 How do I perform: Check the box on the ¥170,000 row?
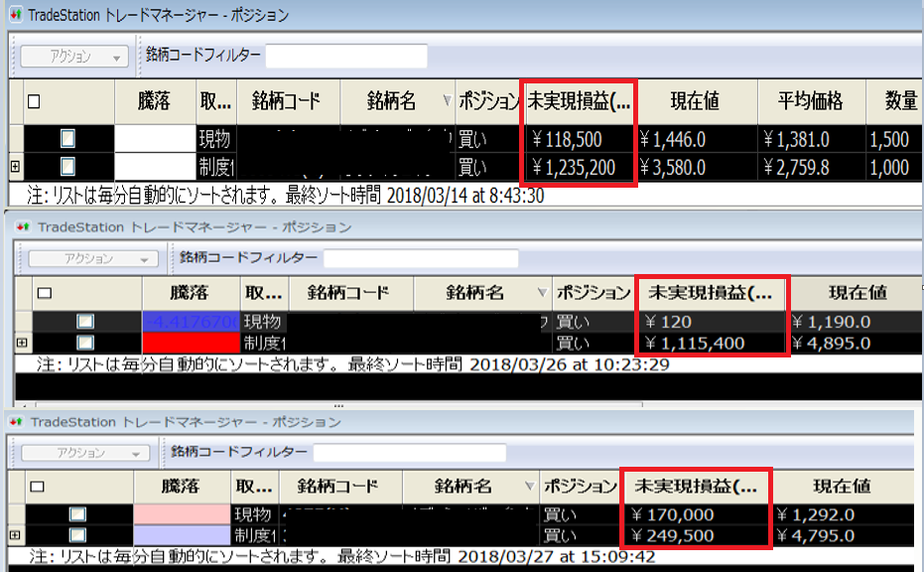click(77, 514)
